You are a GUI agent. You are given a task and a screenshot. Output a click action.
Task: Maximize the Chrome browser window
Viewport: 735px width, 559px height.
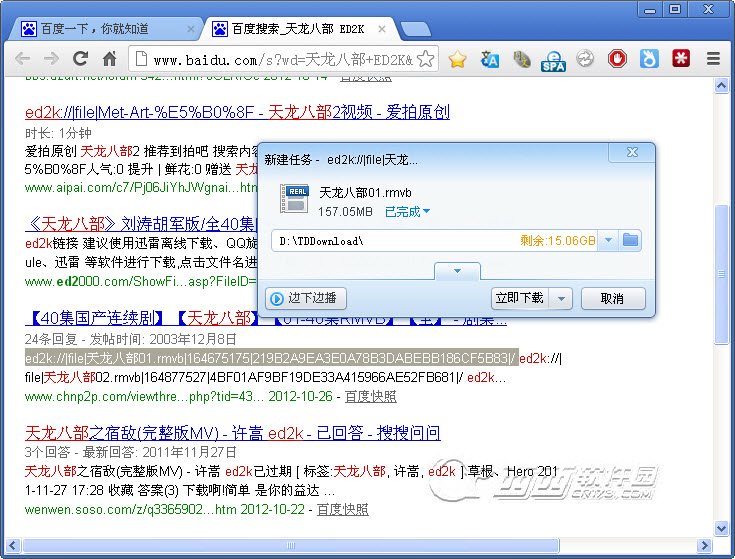tap(675, 9)
